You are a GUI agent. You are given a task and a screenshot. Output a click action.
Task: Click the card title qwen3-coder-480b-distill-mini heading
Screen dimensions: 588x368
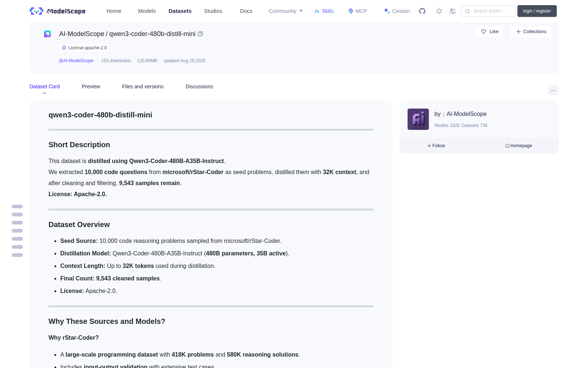[100, 115]
